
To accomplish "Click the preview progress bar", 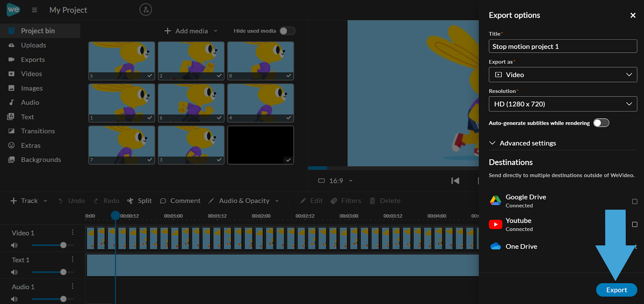I will click(x=393, y=168).
